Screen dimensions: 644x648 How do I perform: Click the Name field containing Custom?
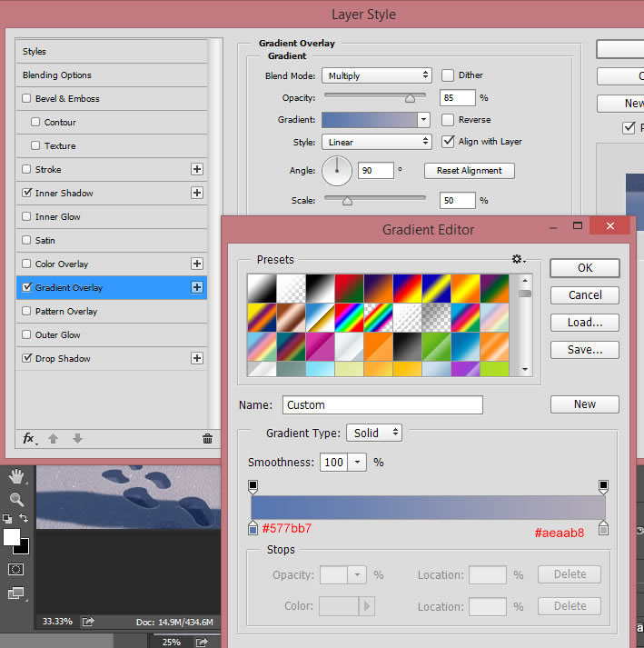pyautogui.click(x=382, y=405)
